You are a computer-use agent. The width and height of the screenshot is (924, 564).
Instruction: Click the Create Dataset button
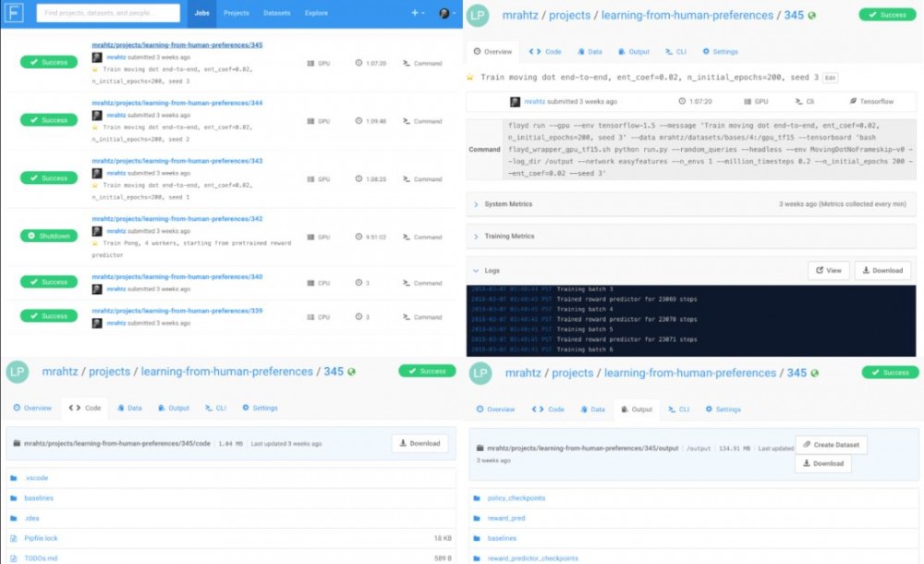coord(831,445)
